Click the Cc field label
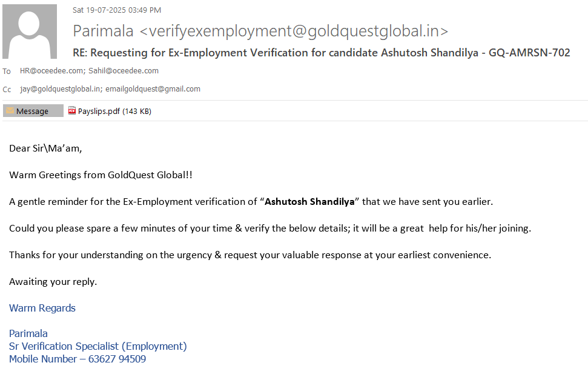 (7, 90)
